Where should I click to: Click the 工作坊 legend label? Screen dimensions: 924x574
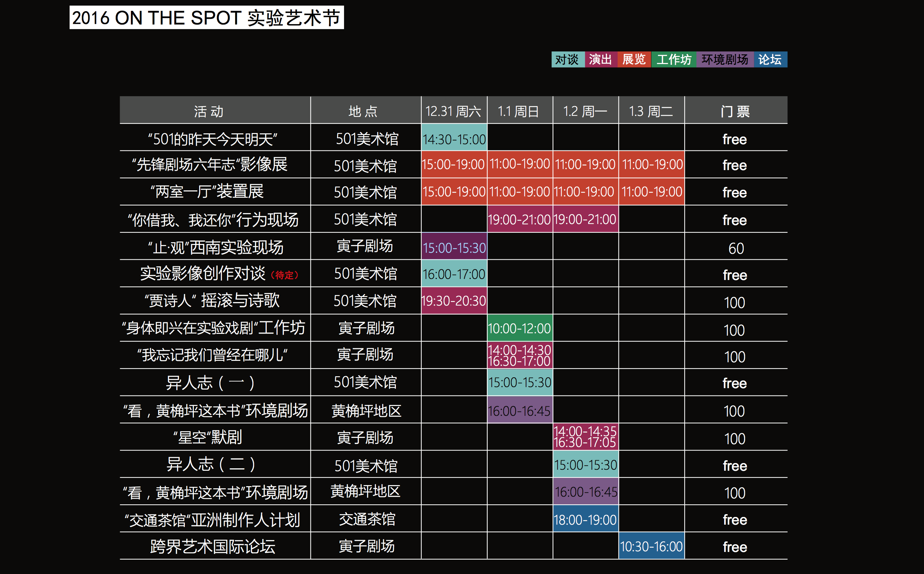[x=674, y=59]
